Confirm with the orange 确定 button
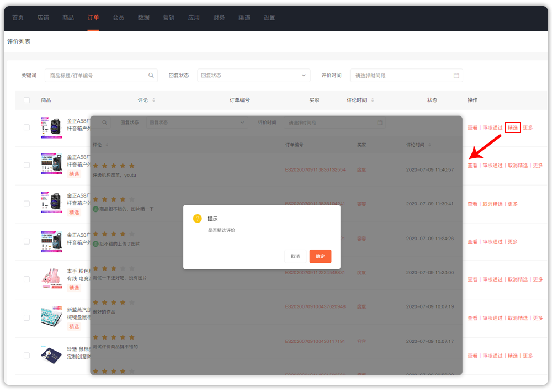The height and width of the screenshot is (392, 552). [x=320, y=256]
